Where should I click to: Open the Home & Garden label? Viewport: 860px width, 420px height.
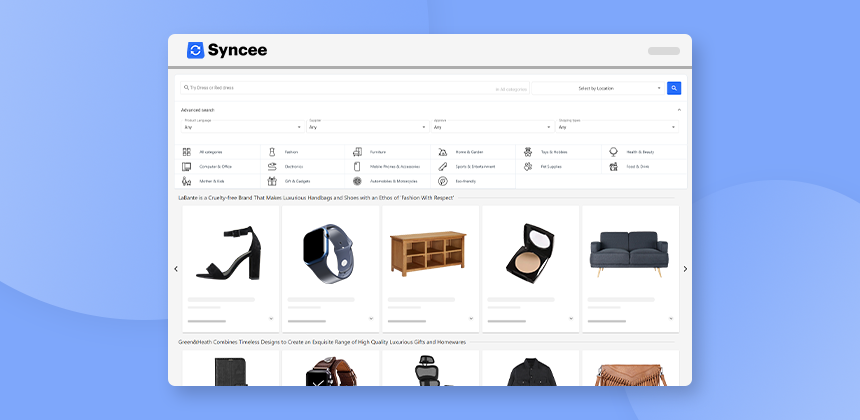pyautogui.click(x=469, y=152)
